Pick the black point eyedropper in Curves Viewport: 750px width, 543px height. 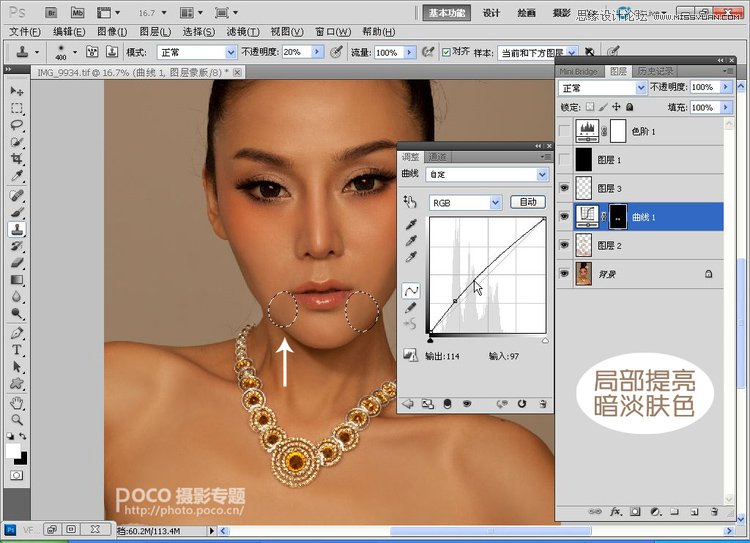[x=411, y=223]
